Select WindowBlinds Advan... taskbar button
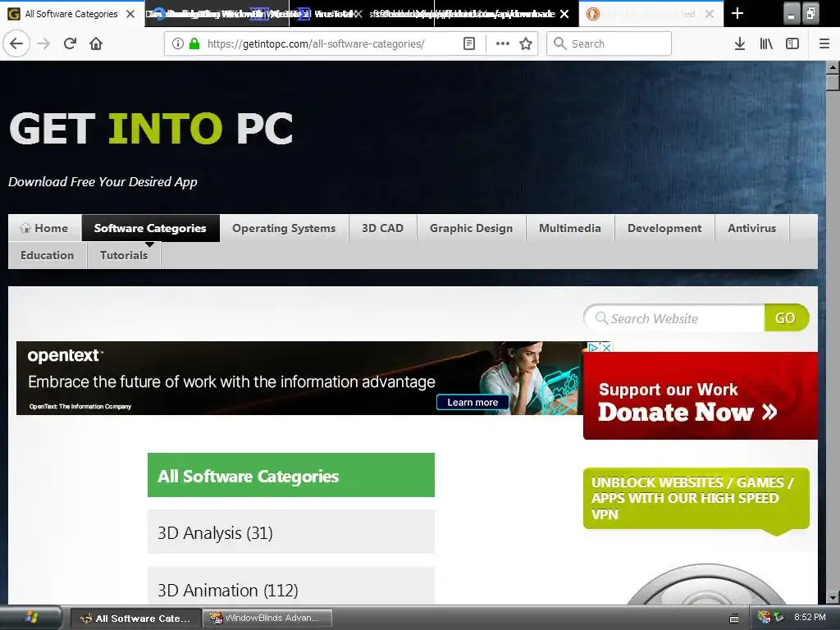Screen dimensions: 840x630 pyautogui.click(x=268, y=619)
